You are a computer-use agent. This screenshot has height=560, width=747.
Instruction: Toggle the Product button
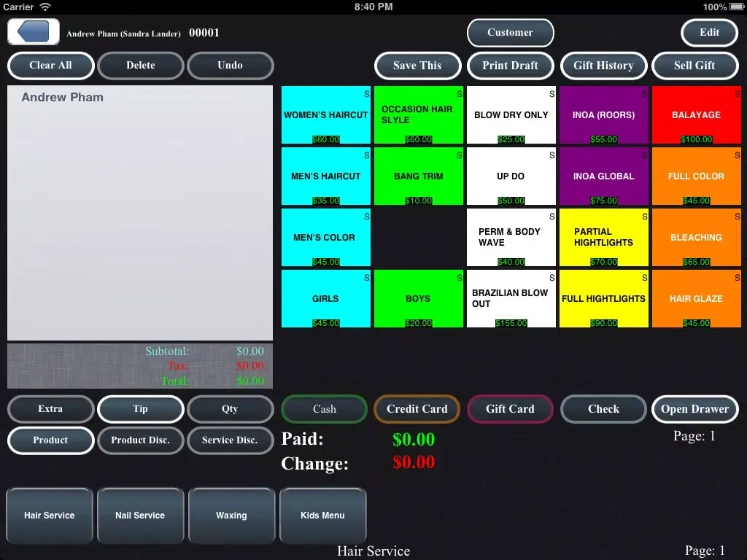[x=50, y=440]
